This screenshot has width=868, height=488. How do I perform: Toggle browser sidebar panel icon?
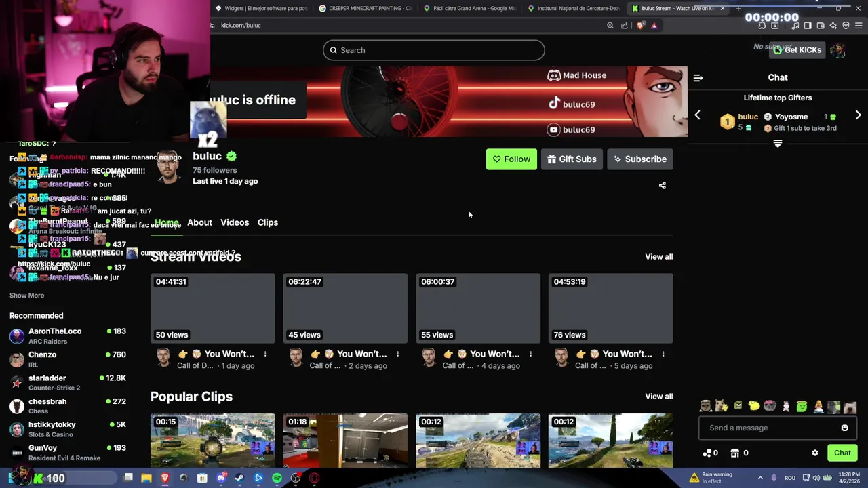click(x=808, y=26)
